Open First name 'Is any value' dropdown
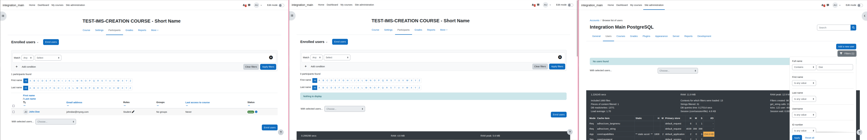 (x=804, y=83)
